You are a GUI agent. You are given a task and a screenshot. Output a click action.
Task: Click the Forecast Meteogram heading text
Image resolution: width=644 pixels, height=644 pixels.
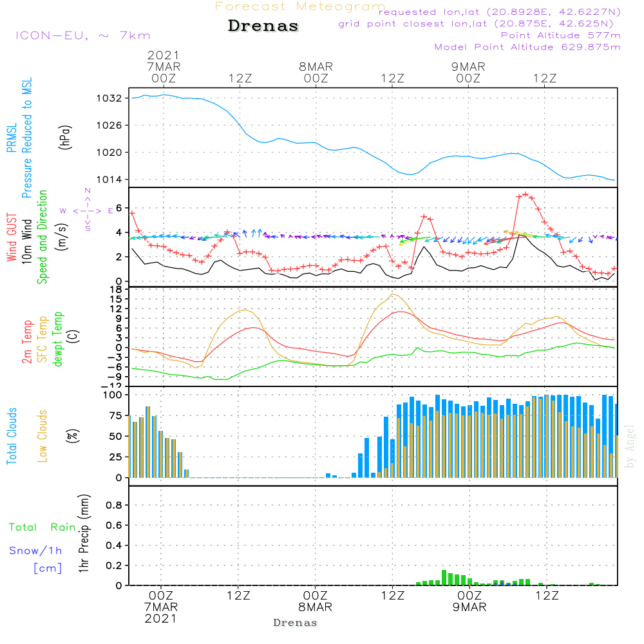[x=300, y=7]
